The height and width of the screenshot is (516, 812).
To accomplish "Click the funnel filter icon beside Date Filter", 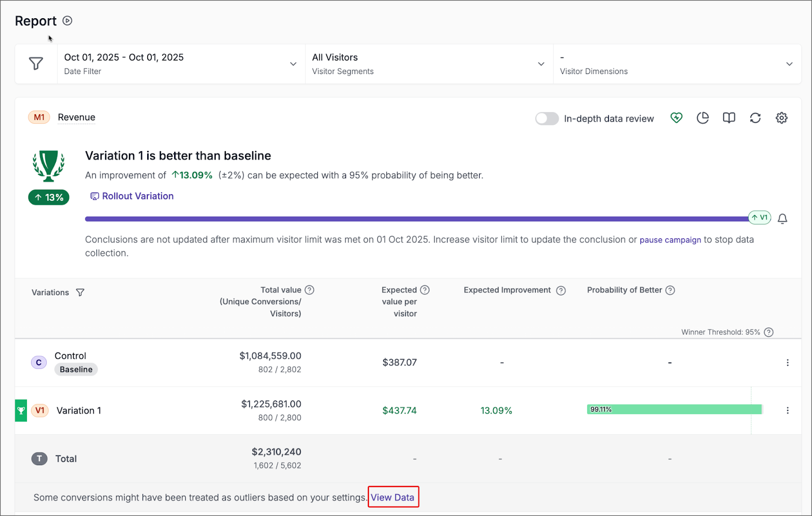I will tap(36, 64).
